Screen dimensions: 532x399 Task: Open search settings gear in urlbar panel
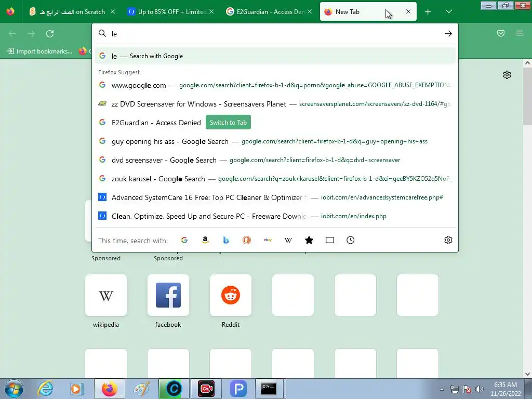pos(448,240)
